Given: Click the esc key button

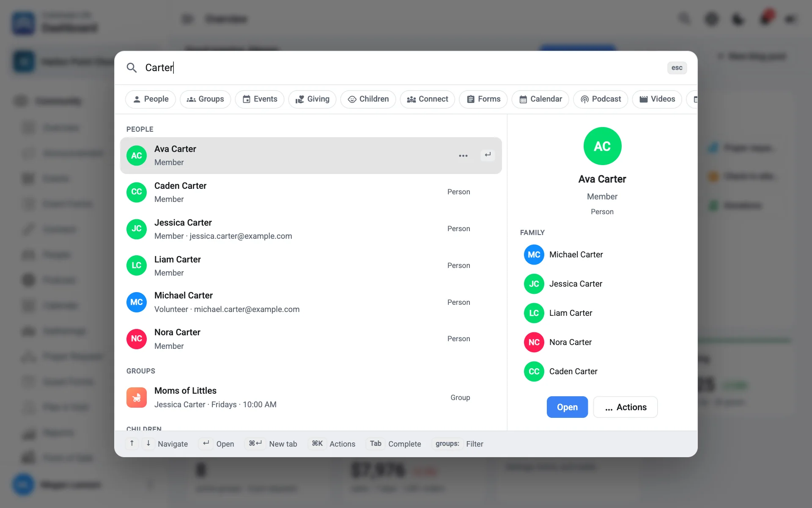Looking at the screenshot, I should pyautogui.click(x=677, y=68).
